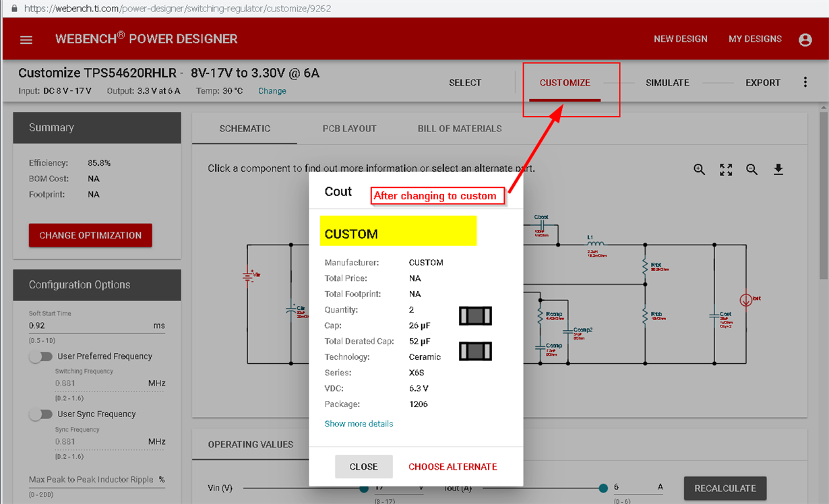The height and width of the screenshot is (504, 829).
Task: Click the Series value X6S
Action: tap(417, 373)
